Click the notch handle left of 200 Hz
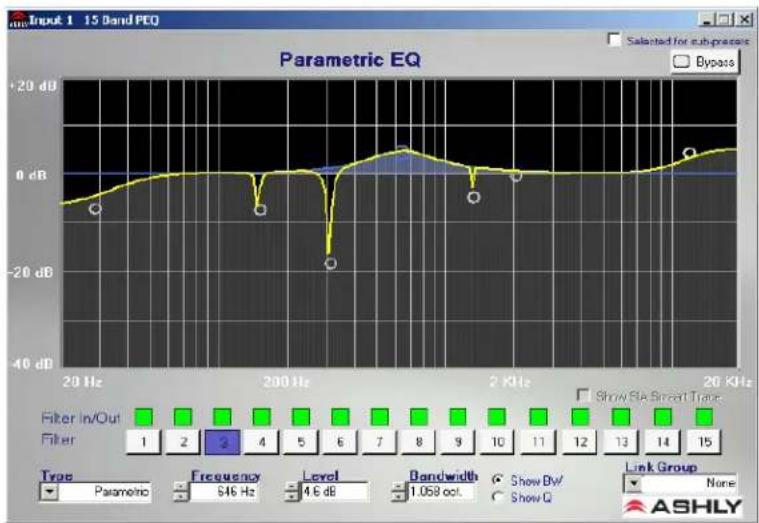The height and width of the screenshot is (523, 759). click(x=260, y=210)
